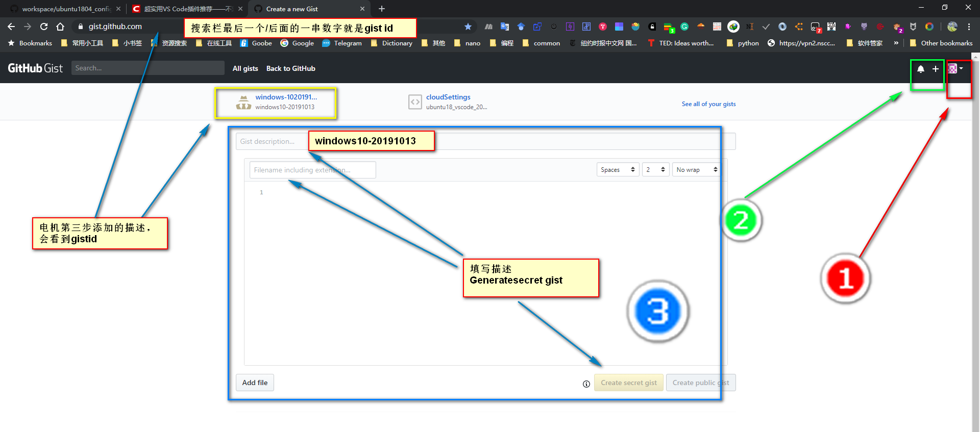The width and height of the screenshot is (980, 432).
Task: Open All gists in the header
Action: [x=246, y=68]
